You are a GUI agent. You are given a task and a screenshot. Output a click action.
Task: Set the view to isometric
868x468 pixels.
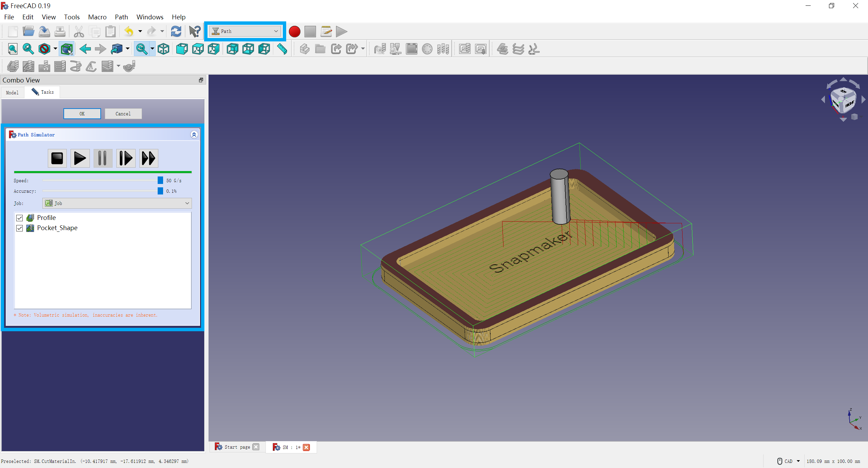(163, 49)
